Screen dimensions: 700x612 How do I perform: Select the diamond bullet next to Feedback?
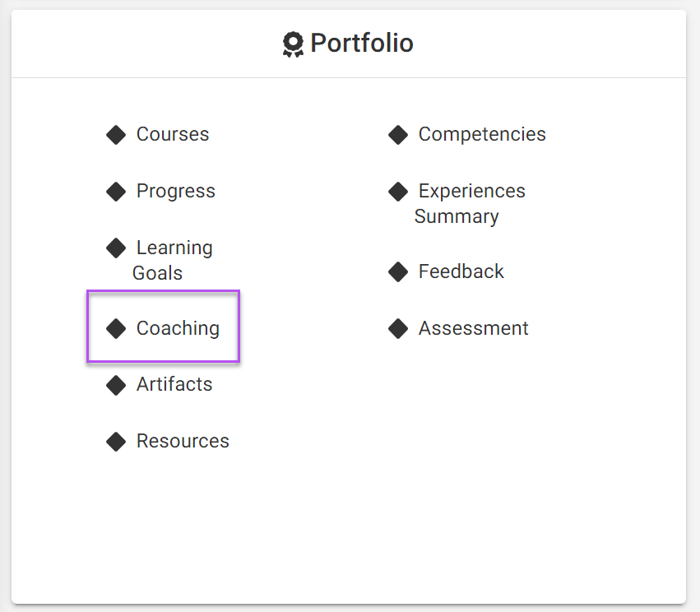pos(398,272)
